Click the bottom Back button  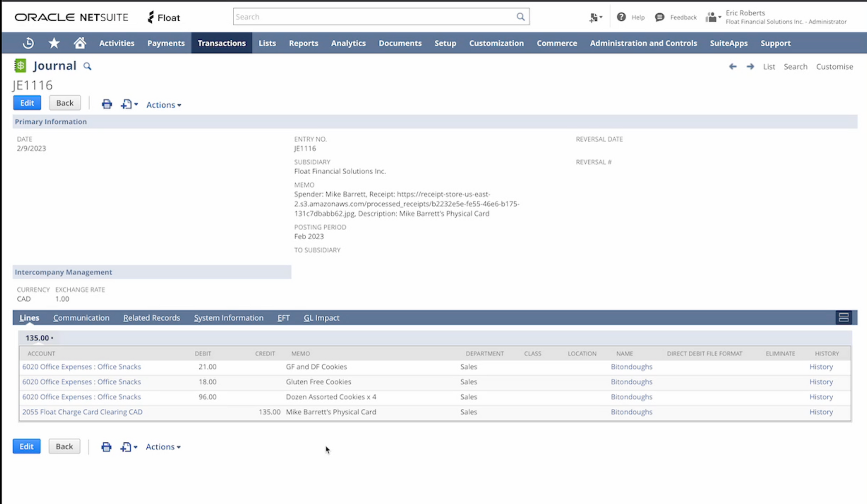pos(64,446)
